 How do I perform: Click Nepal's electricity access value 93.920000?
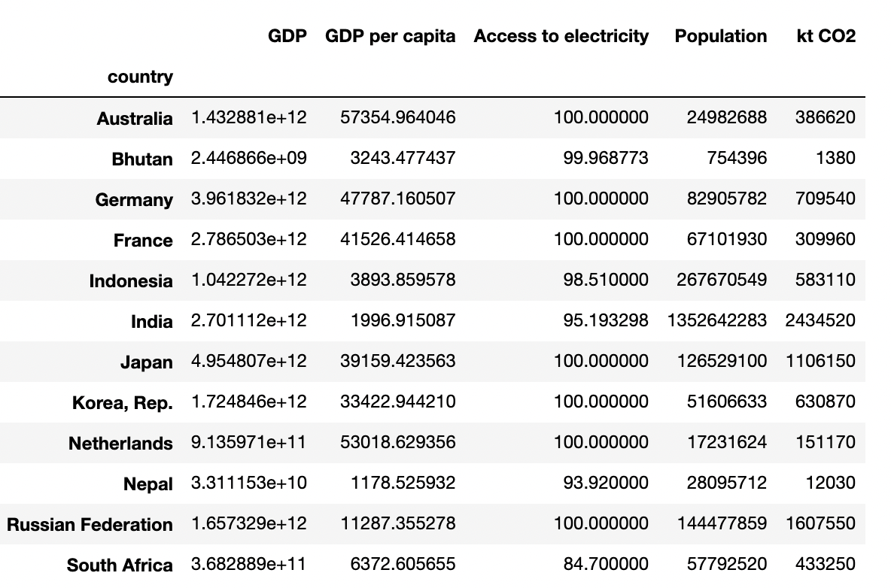pyautogui.click(x=606, y=483)
